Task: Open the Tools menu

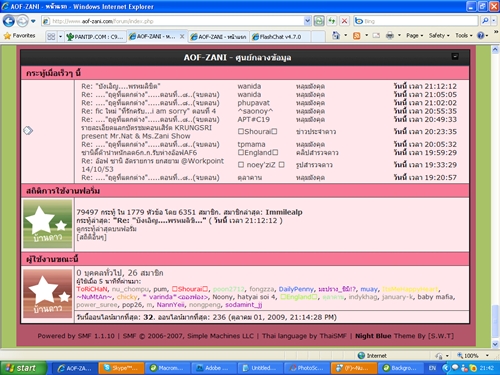Action: pyautogui.click(x=464, y=35)
